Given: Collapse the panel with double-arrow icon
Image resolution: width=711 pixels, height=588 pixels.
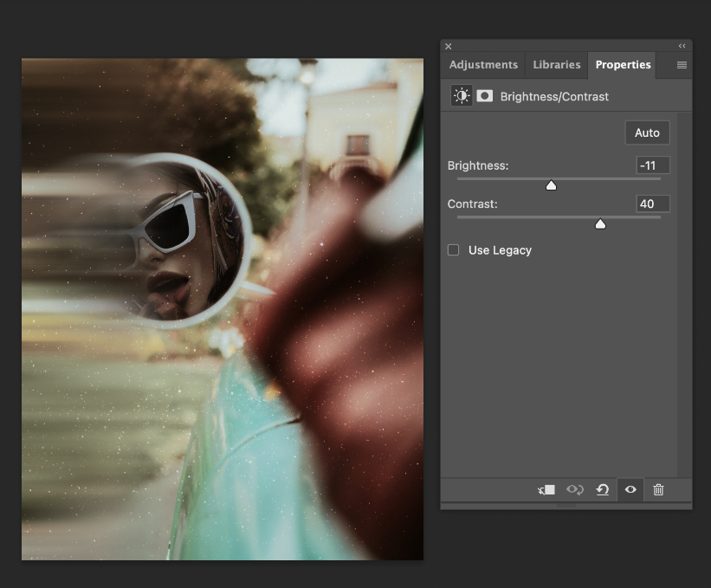Looking at the screenshot, I should click(x=682, y=46).
